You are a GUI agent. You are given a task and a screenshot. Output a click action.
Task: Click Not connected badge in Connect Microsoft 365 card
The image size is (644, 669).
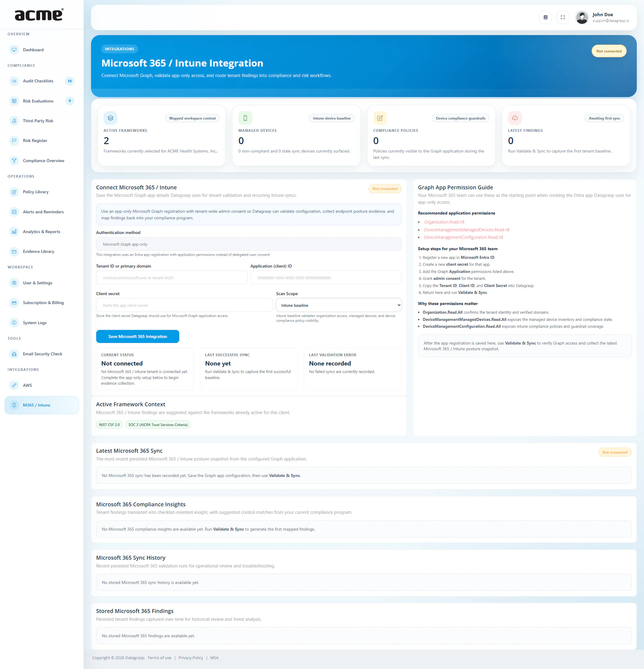coord(385,189)
